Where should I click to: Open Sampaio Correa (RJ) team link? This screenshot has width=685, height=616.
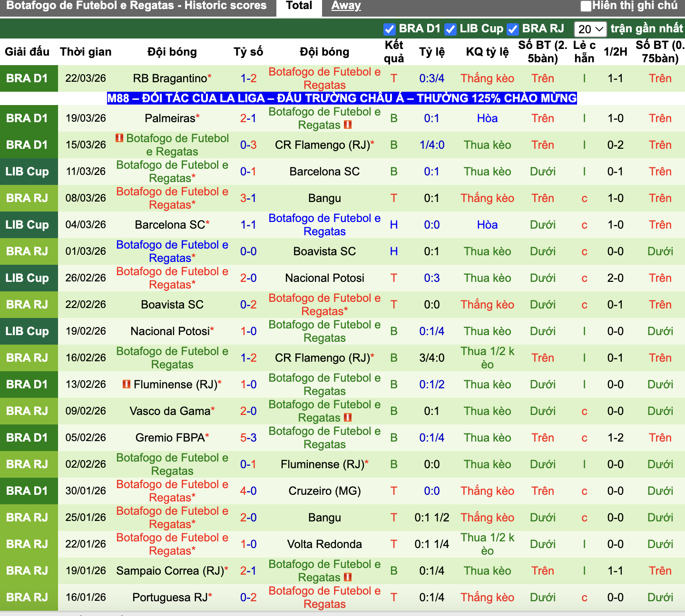point(170,571)
